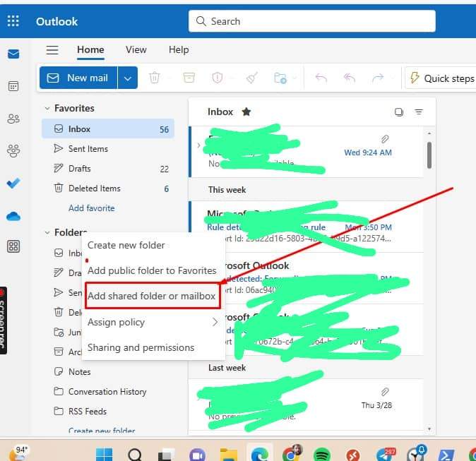Open More apps icon in rail
This screenshot has height=461, width=476.
tap(13, 246)
